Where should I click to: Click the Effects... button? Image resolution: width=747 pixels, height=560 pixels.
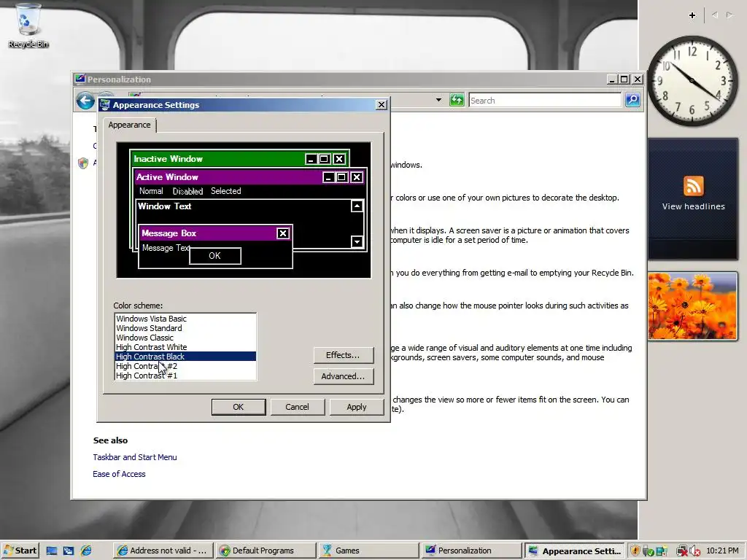(x=344, y=355)
